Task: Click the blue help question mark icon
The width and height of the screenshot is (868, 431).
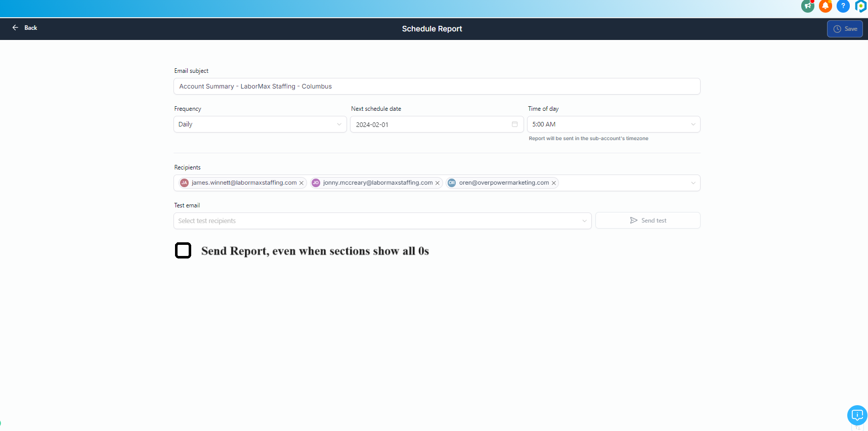Action: [x=843, y=6]
